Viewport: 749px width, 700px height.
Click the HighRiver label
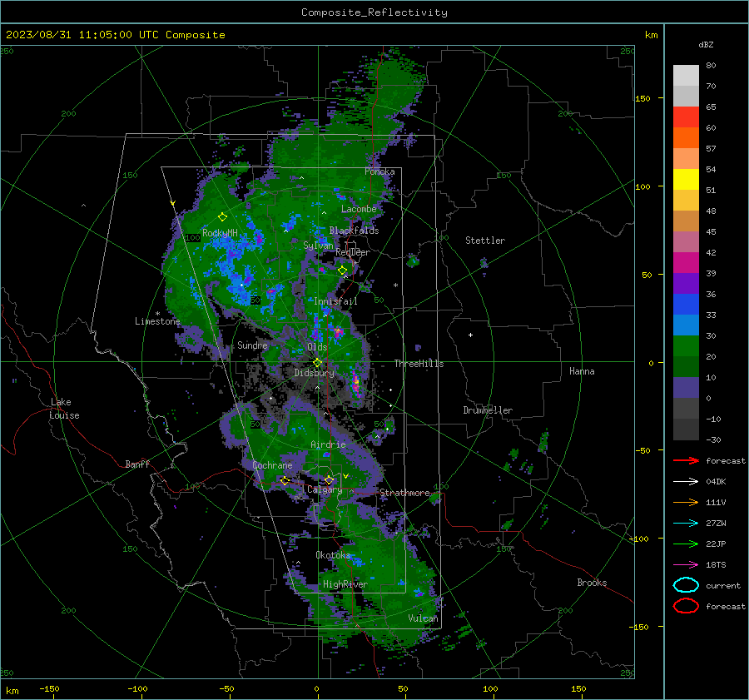click(345, 584)
